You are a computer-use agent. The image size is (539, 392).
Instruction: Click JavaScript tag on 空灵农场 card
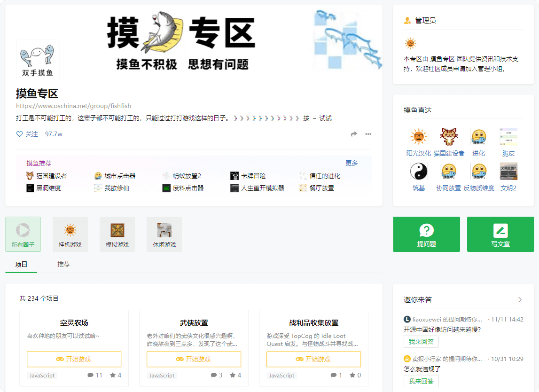[42, 376]
